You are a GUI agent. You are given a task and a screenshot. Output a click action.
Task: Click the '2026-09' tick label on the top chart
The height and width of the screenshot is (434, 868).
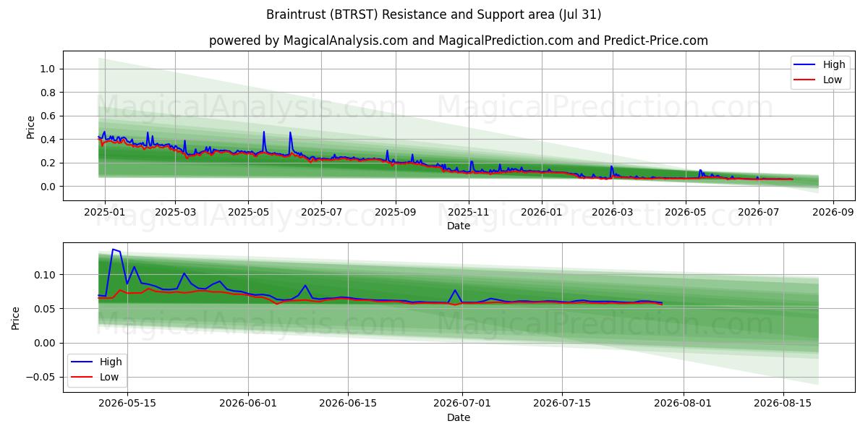tap(833, 212)
